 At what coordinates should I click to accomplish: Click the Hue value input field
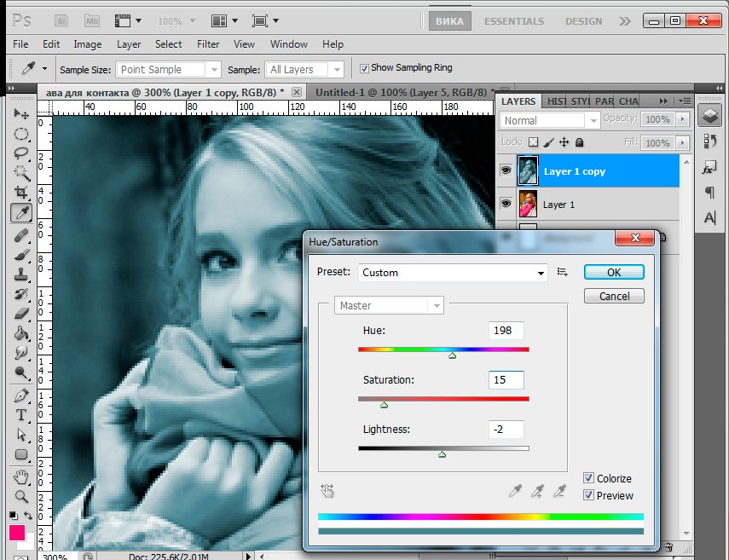[x=506, y=330]
